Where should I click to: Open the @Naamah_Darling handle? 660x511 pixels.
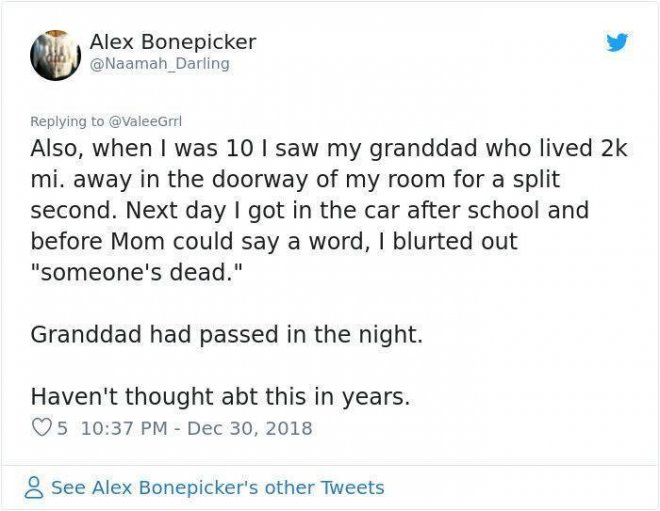159,64
